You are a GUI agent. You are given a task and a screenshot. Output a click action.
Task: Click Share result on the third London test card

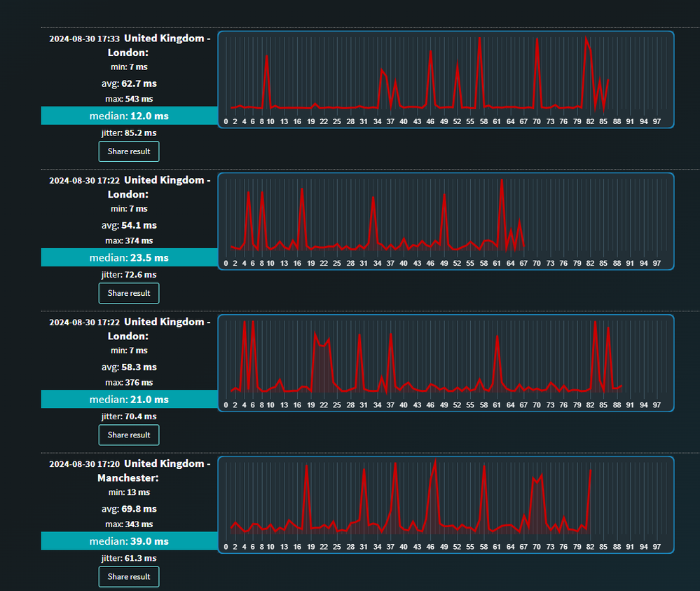coord(128,435)
